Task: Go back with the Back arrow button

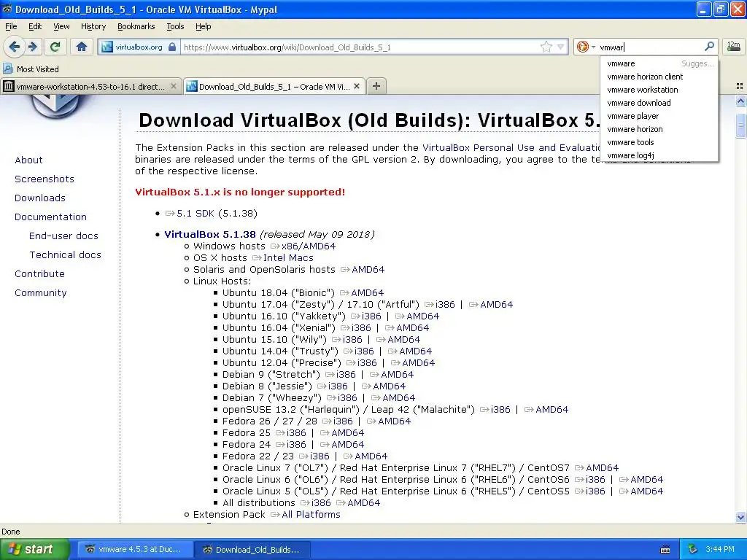Action: 15,47
